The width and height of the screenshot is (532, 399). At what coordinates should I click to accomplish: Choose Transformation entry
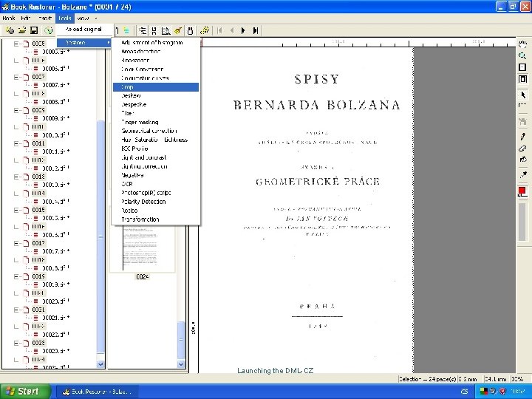[156, 219]
